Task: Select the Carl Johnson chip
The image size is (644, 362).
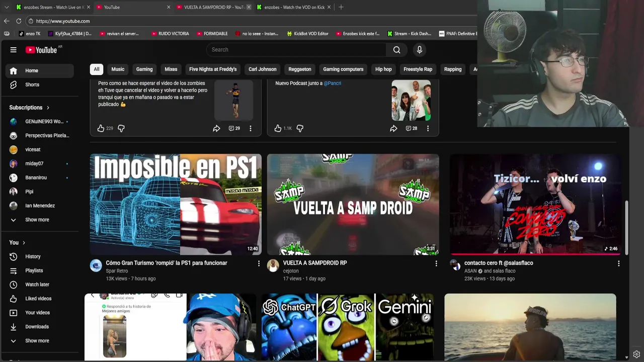Action: click(x=262, y=69)
